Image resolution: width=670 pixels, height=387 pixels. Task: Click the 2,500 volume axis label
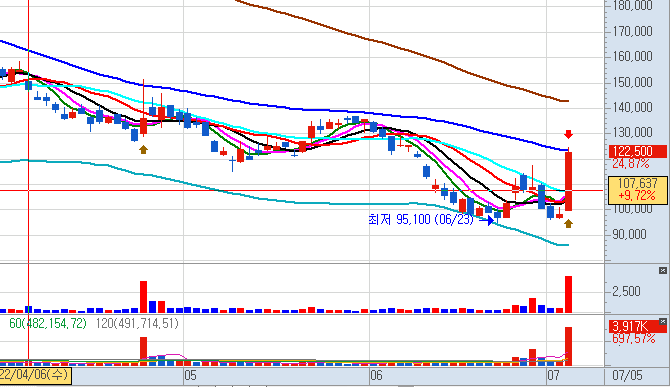626,292
